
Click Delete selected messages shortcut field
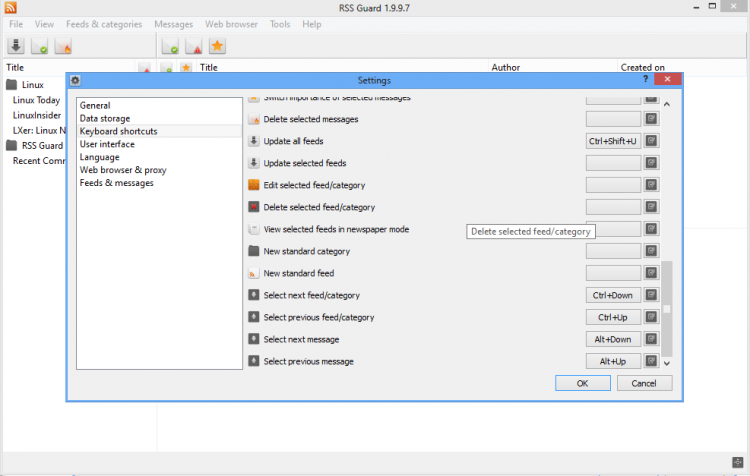[613, 119]
